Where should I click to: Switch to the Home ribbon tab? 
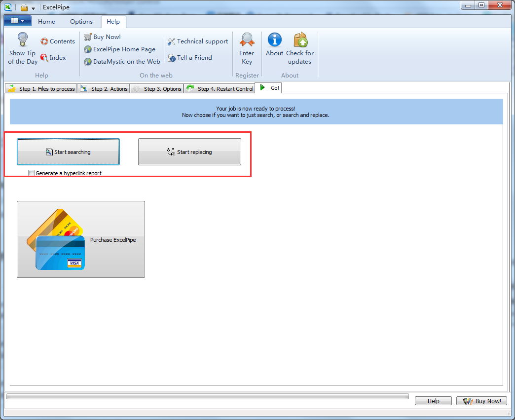pos(47,22)
